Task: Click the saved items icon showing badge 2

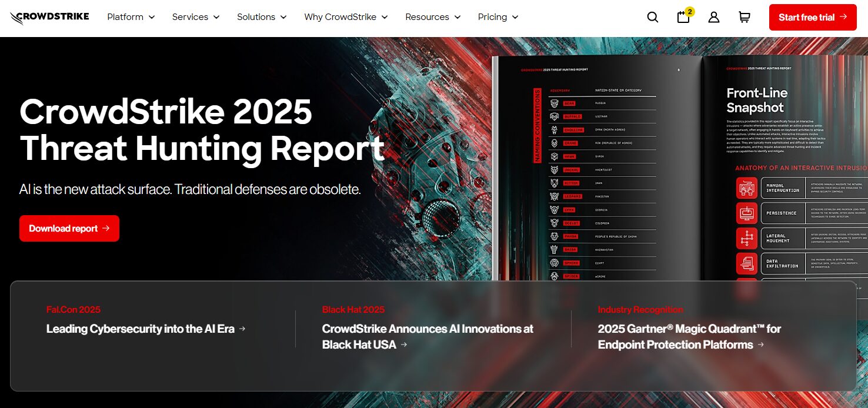Action: pyautogui.click(x=683, y=18)
